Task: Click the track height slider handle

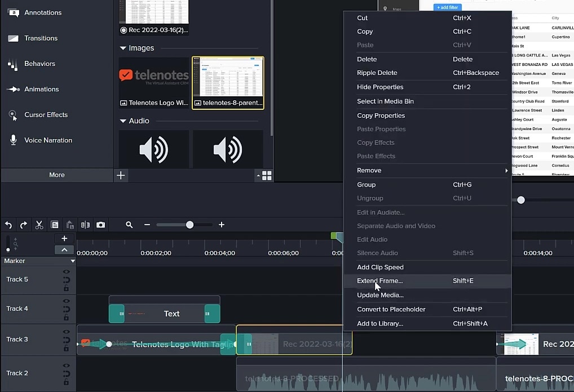Action: click(x=8, y=250)
